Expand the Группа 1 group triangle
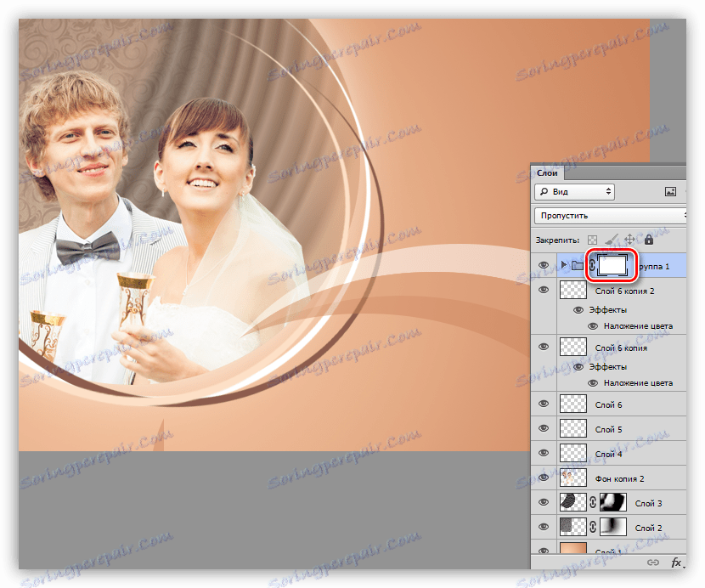 (x=563, y=265)
